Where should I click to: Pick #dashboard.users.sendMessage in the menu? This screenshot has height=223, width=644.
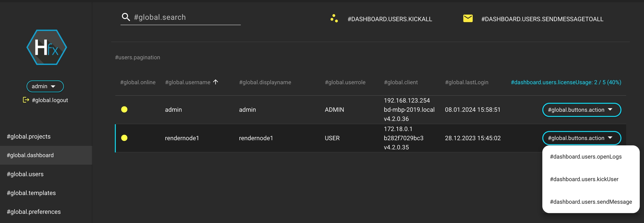pyautogui.click(x=591, y=202)
